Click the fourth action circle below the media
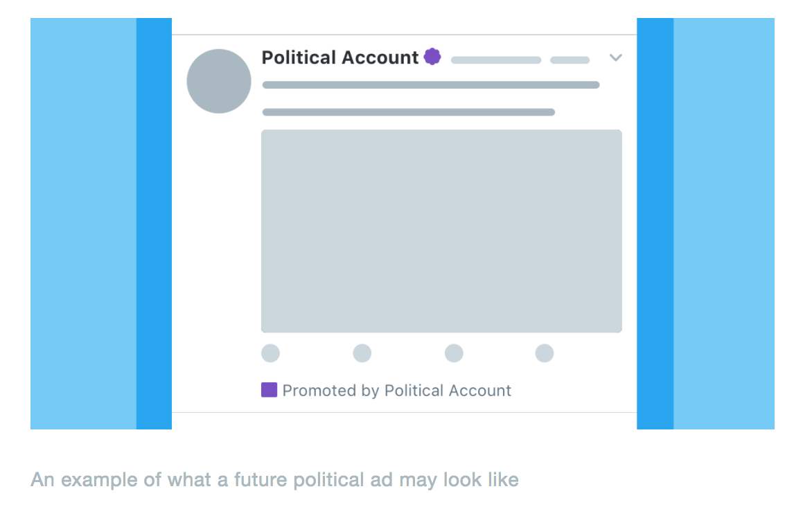The width and height of the screenshot is (812, 525). coord(545,353)
